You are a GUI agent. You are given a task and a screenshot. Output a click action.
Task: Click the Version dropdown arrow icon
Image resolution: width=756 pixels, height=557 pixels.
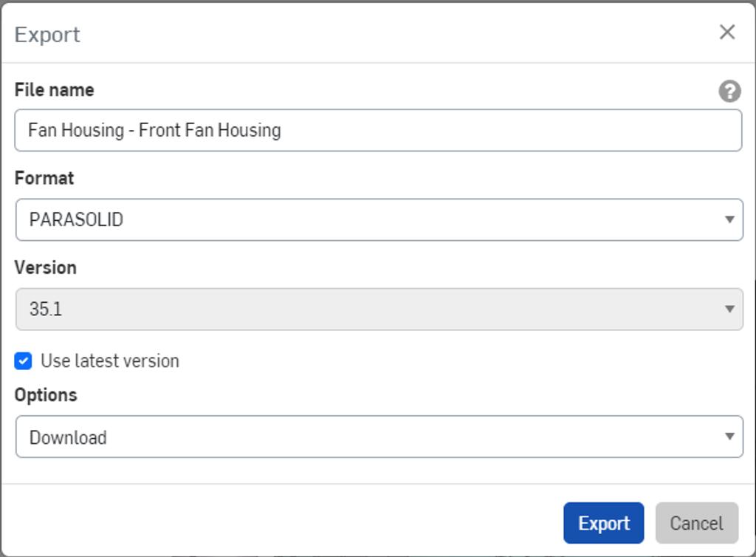pyautogui.click(x=729, y=309)
